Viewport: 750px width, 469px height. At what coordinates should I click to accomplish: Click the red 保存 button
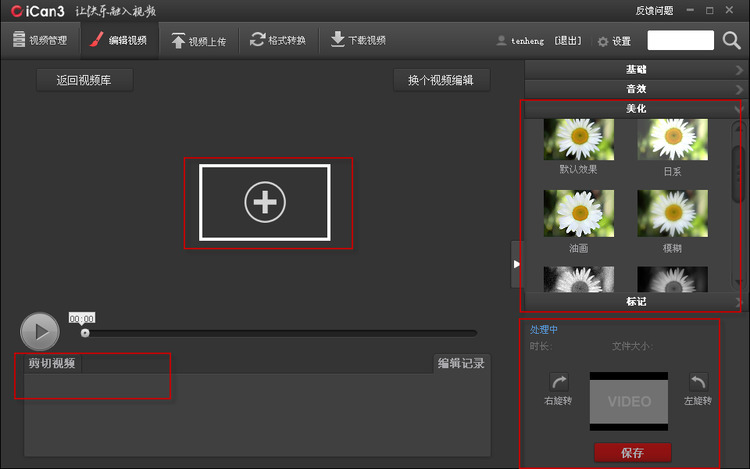pos(632,453)
